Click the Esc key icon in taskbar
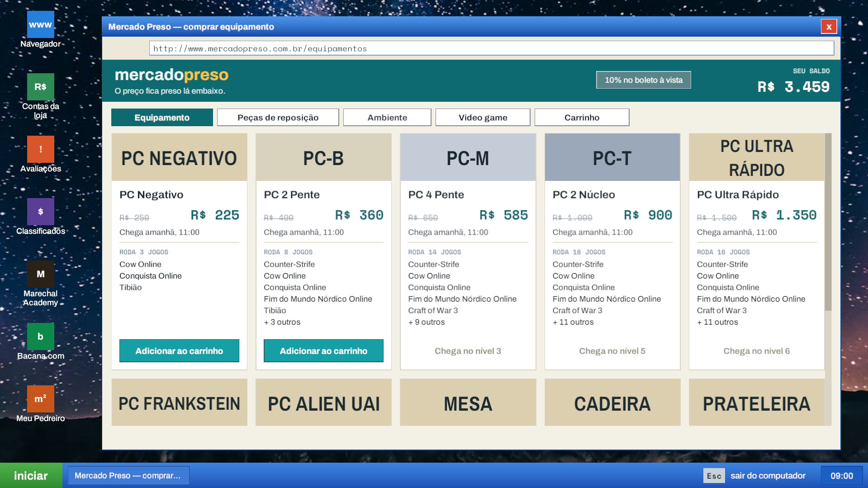The width and height of the screenshot is (868, 488). coord(714,476)
